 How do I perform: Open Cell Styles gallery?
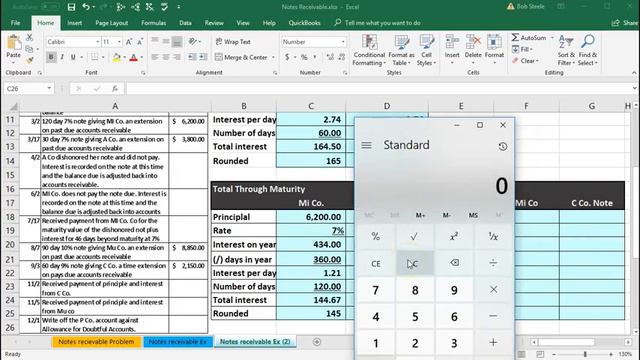[x=427, y=50]
